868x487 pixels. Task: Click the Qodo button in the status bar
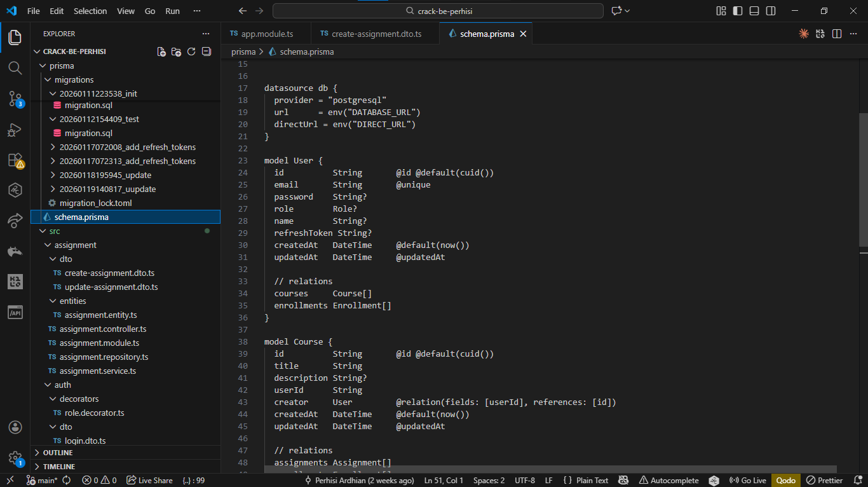pyautogui.click(x=786, y=480)
